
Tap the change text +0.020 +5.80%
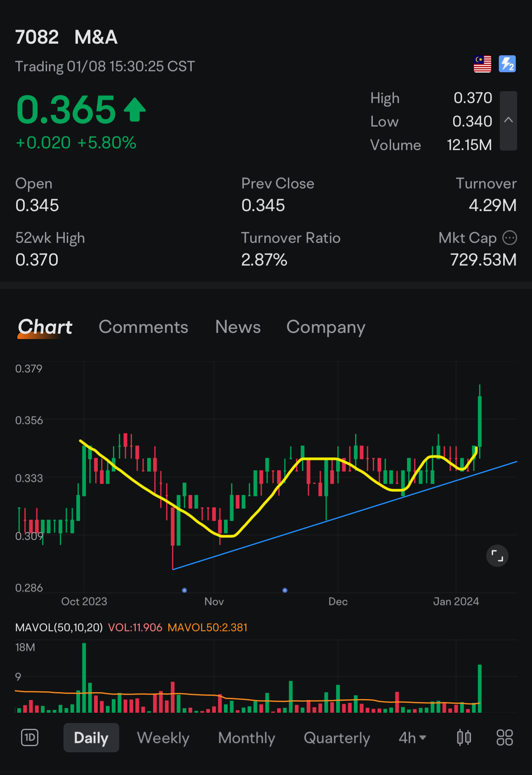[76, 143]
